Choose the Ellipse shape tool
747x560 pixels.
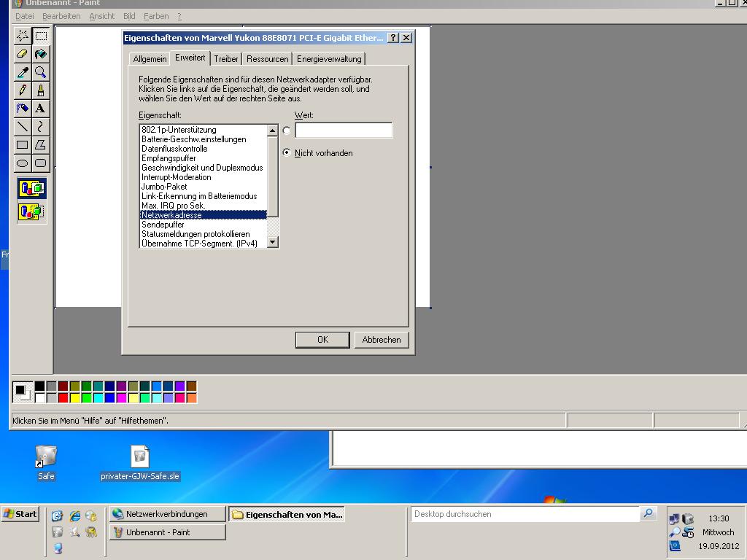click(23, 163)
